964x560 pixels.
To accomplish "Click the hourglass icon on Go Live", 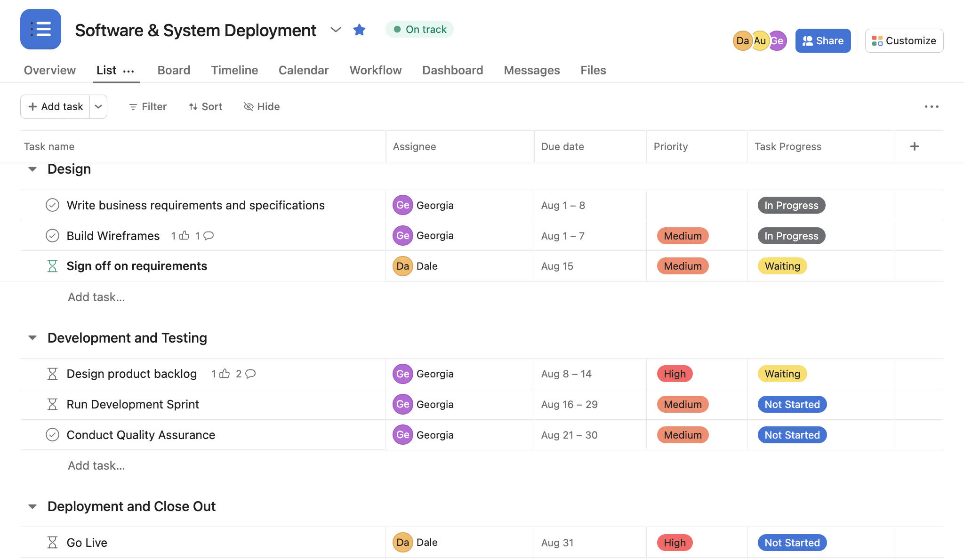I will pyautogui.click(x=52, y=542).
